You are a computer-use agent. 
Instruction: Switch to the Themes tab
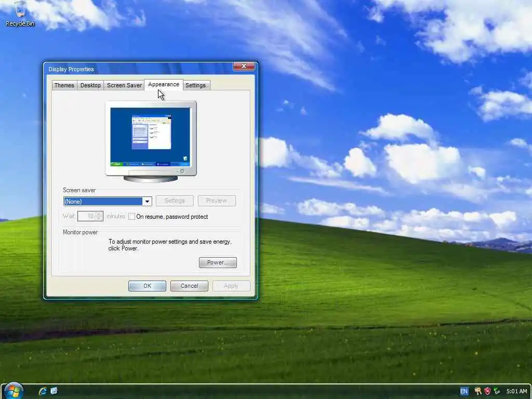tap(64, 85)
